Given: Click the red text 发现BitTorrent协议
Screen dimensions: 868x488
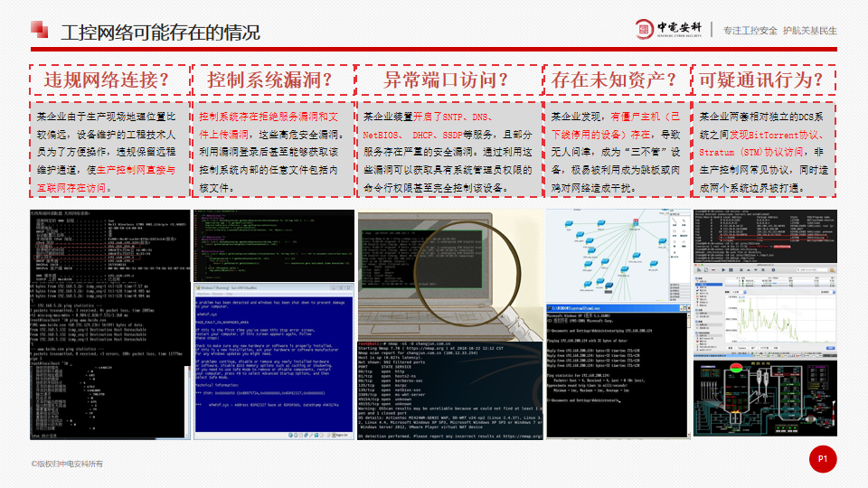Looking at the screenshot, I should click(773, 135).
